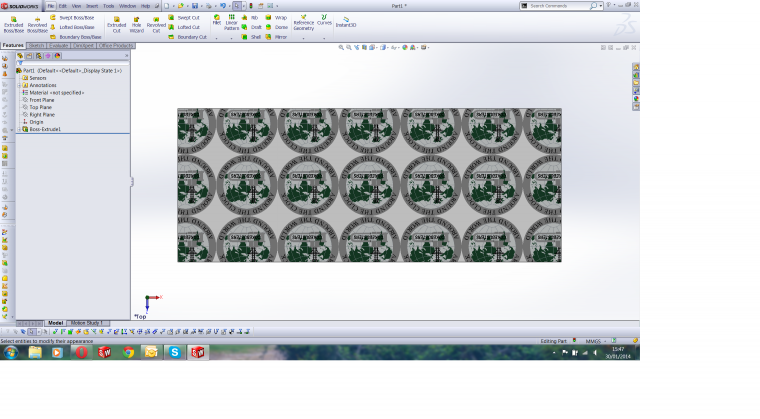Open the Linear Pattern dropdown arrow

click(232, 38)
